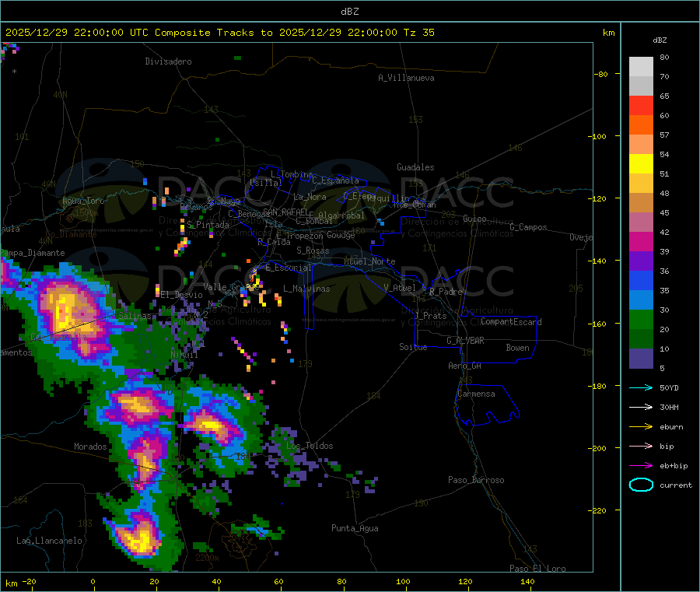Click the Soitue map label
This screenshot has height=592, width=700.
(x=413, y=347)
